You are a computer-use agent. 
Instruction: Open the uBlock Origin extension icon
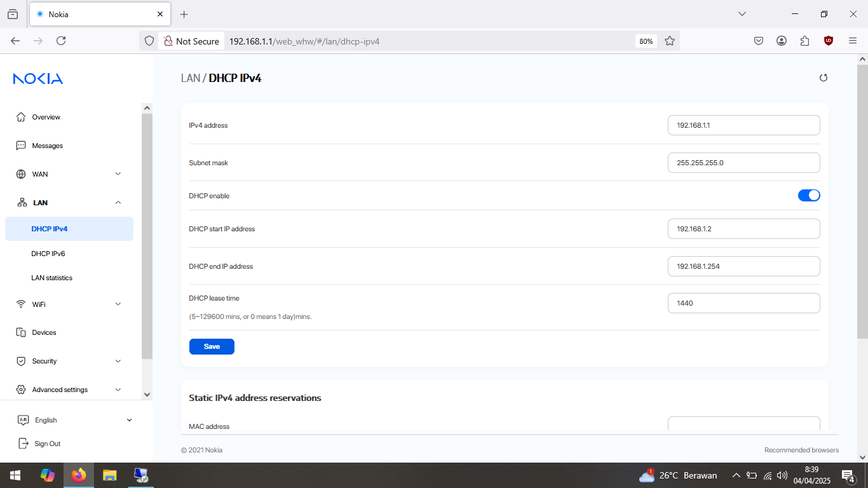pyautogui.click(x=829, y=41)
